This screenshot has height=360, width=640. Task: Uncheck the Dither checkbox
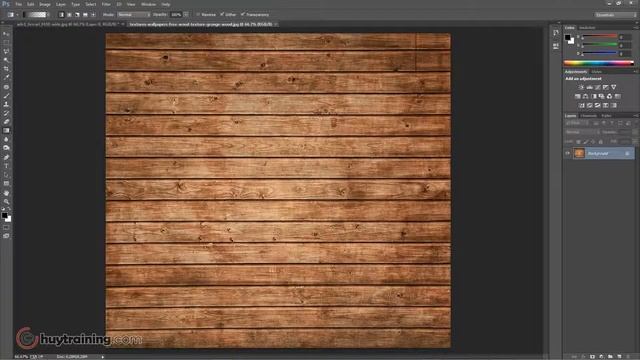(222, 15)
